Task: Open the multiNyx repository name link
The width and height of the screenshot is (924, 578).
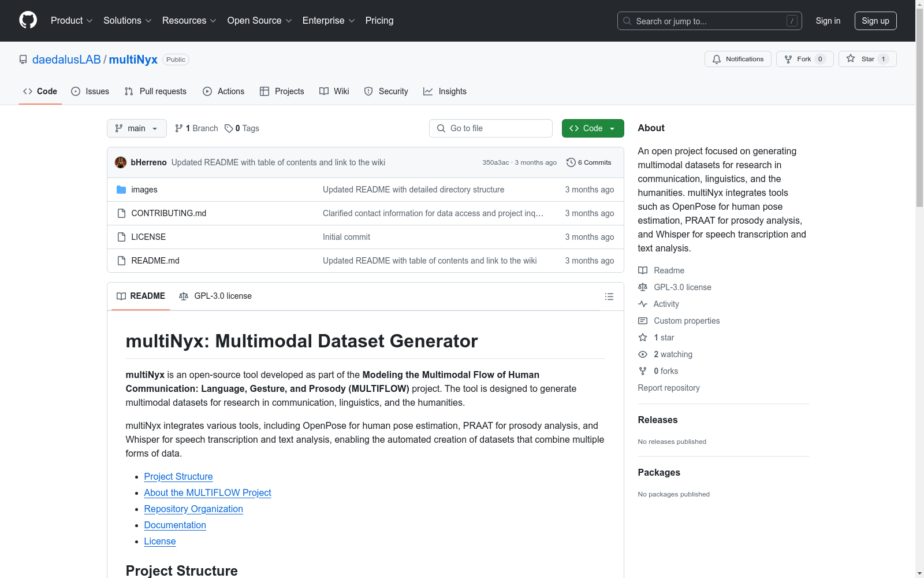Action: pyautogui.click(x=133, y=60)
